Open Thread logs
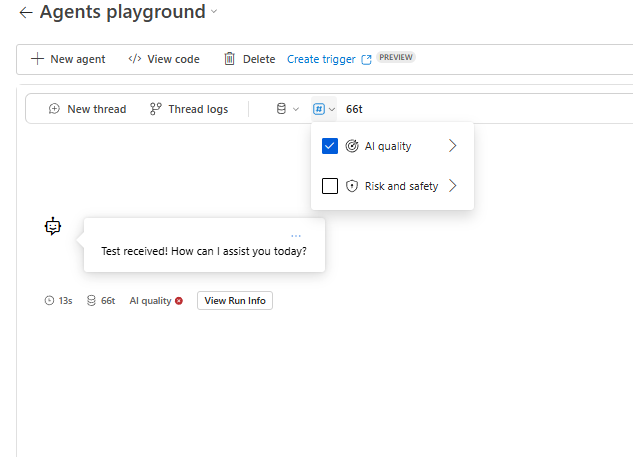 pyautogui.click(x=198, y=109)
